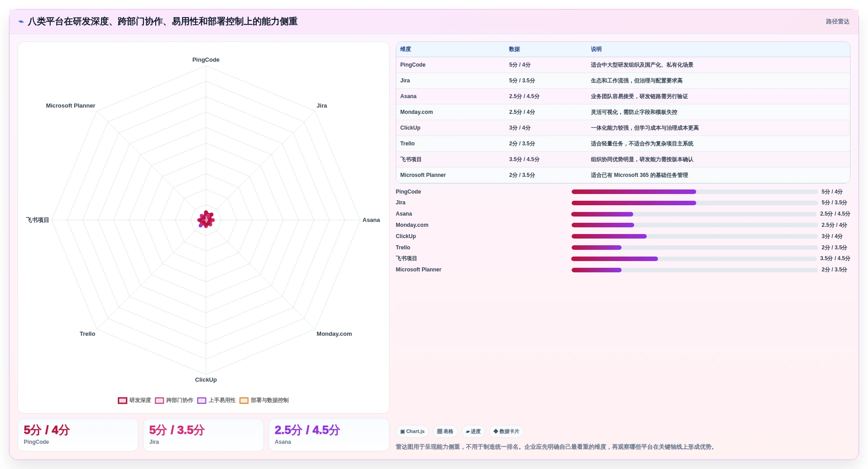868x469 pixels.
Task: Click the 适合轻量任务 description cell
Action: tap(642, 144)
